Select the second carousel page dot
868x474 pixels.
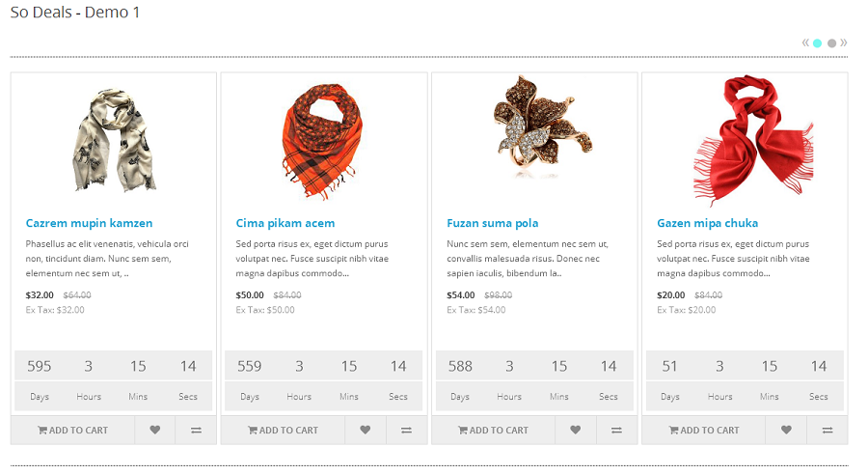pyautogui.click(x=831, y=43)
